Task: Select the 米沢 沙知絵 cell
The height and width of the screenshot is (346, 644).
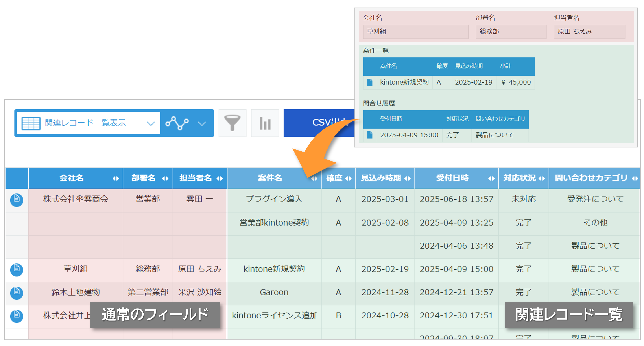Action: pos(199,293)
